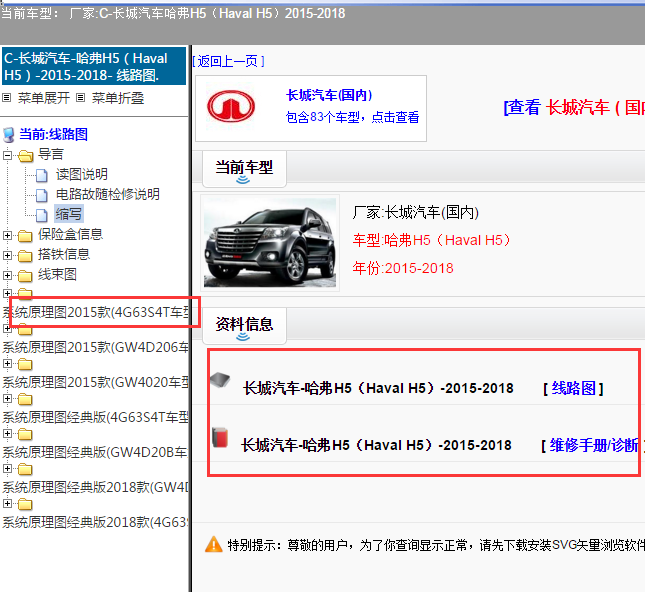The height and width of the screenshot is (592, 645).
Task: Open the 长城汽车(国内) brand link
Action: 329,95
